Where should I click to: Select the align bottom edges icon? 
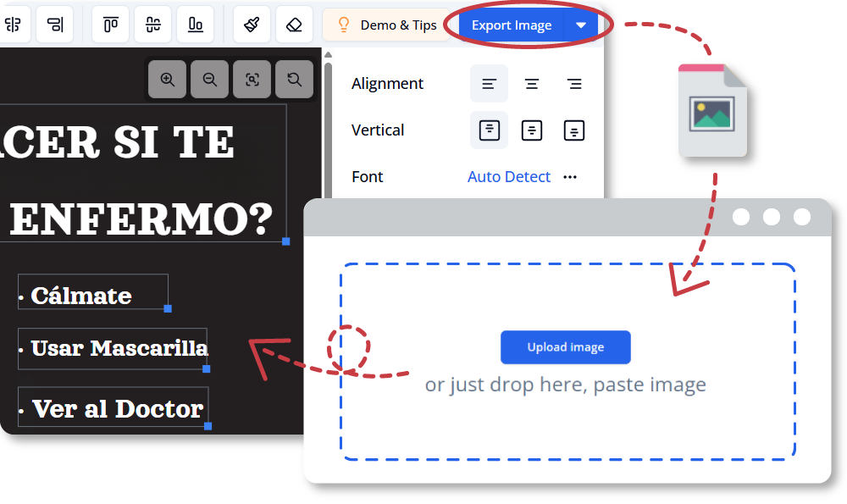[x=196, y=25]
